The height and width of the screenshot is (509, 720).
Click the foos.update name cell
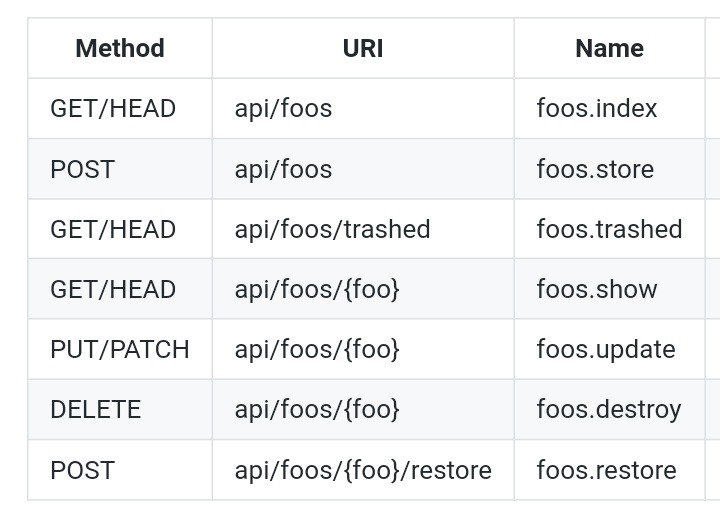point(609,349)
